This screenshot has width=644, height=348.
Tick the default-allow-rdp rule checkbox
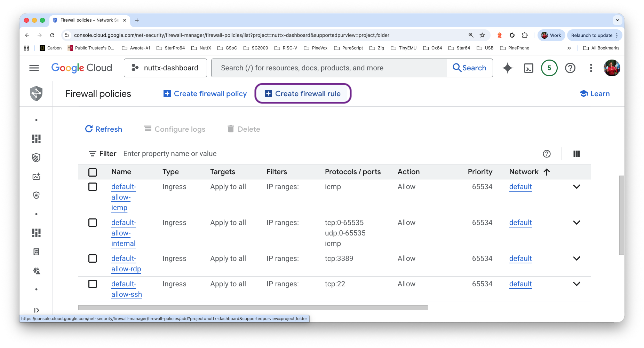(93, 258)
